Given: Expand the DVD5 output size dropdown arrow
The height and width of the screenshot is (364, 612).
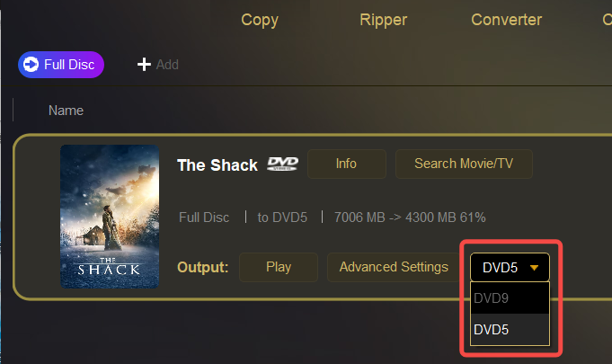Looking at the screenshot, I should (x=535, y=267).
